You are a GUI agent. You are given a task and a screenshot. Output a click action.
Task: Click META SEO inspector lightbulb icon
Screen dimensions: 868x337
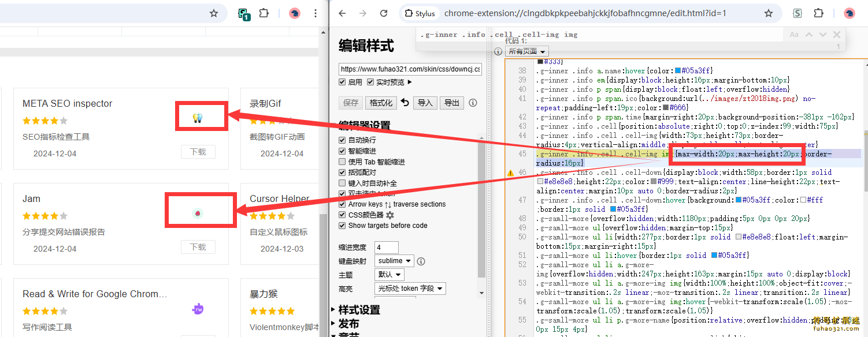(198, 118)
